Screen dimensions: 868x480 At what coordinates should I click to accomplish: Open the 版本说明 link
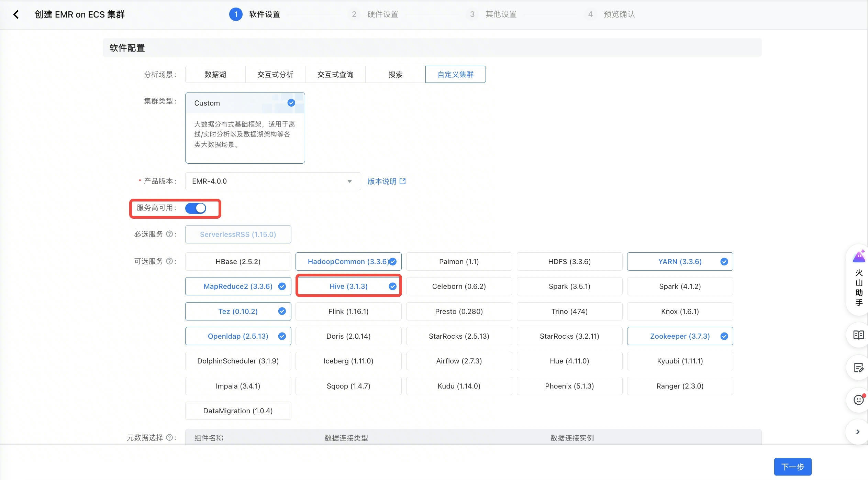click(x=382, y=181)
